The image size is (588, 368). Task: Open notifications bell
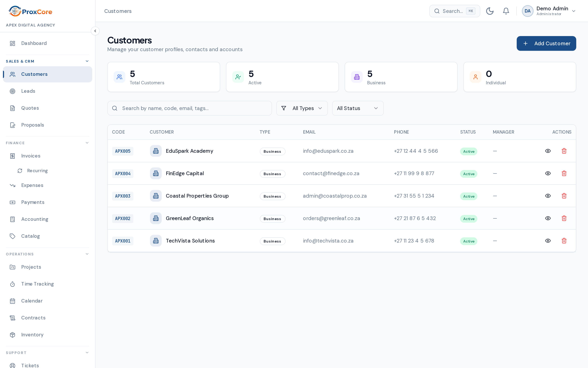(506, 11)
